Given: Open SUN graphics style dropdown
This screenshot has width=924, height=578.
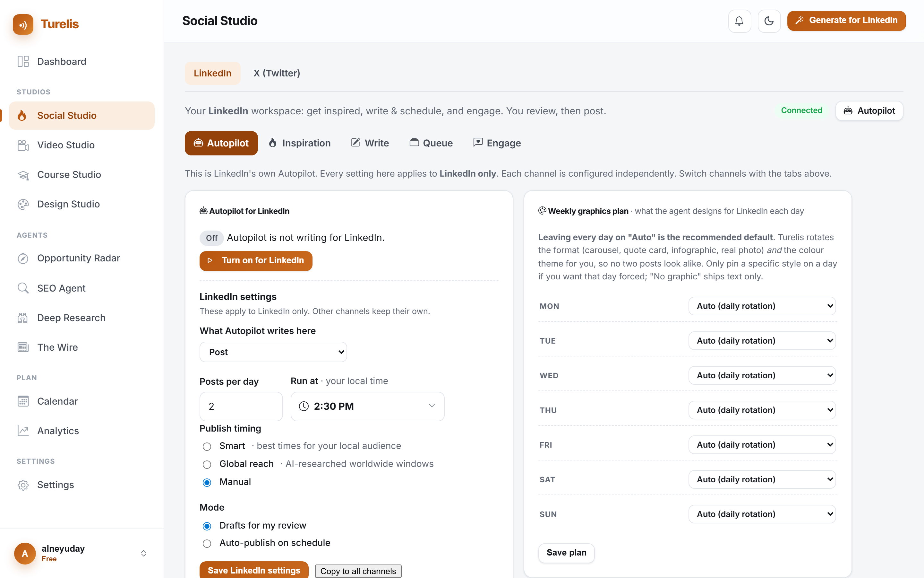Looking at the screenshot, I should pos(762,514).
